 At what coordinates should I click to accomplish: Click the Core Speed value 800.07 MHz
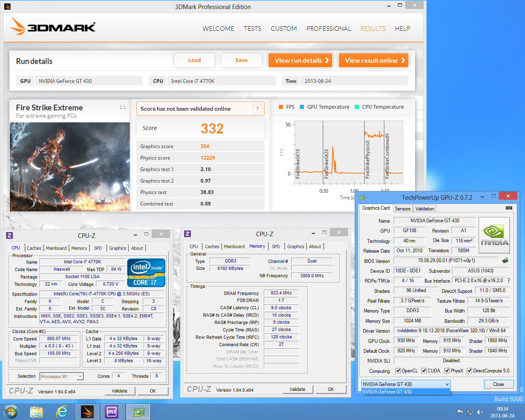(59, 338)
